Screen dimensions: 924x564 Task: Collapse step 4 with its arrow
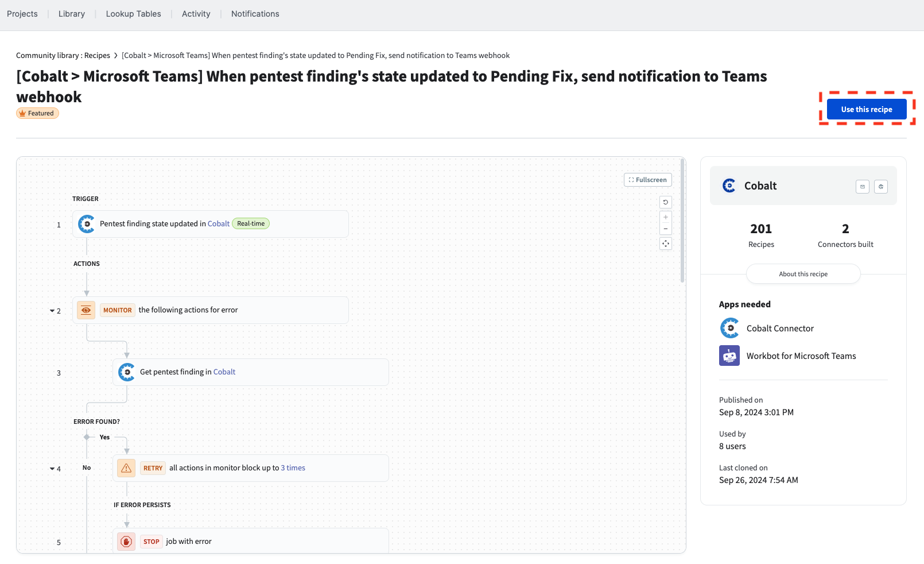[x=52, y=469]
